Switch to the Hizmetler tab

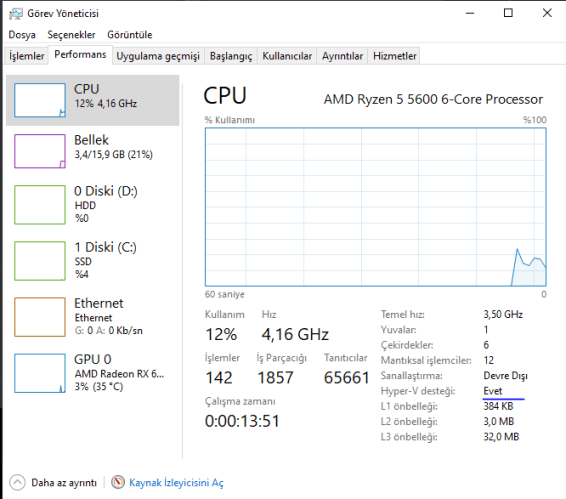point(395,56)
